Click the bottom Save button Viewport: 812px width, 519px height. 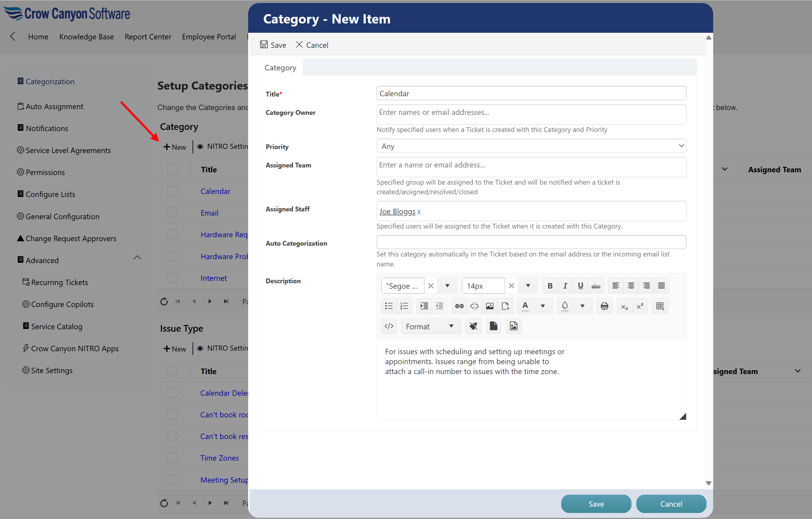coord(596,504)
